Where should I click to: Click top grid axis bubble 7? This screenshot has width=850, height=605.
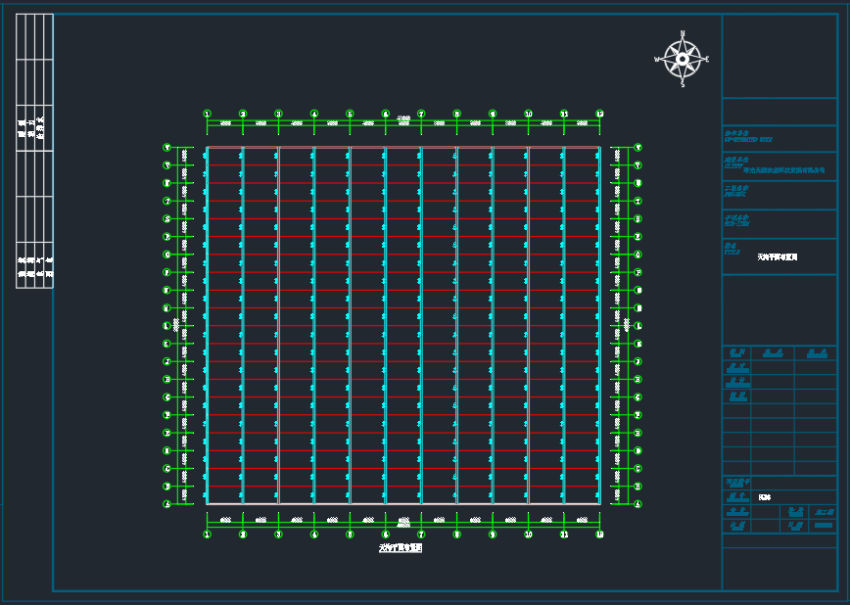pos(421,114)
